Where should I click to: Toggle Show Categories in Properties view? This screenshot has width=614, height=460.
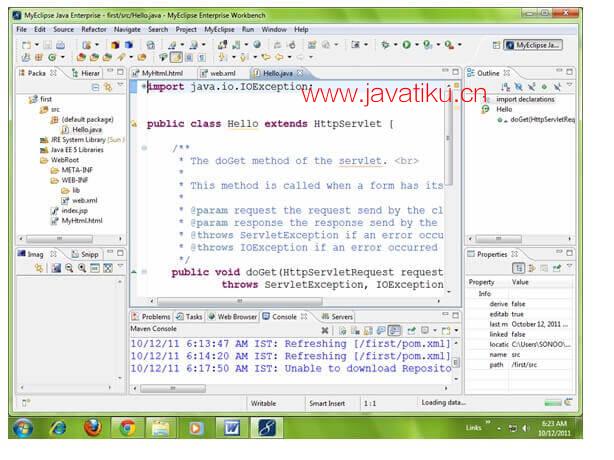tap(518, 268)
